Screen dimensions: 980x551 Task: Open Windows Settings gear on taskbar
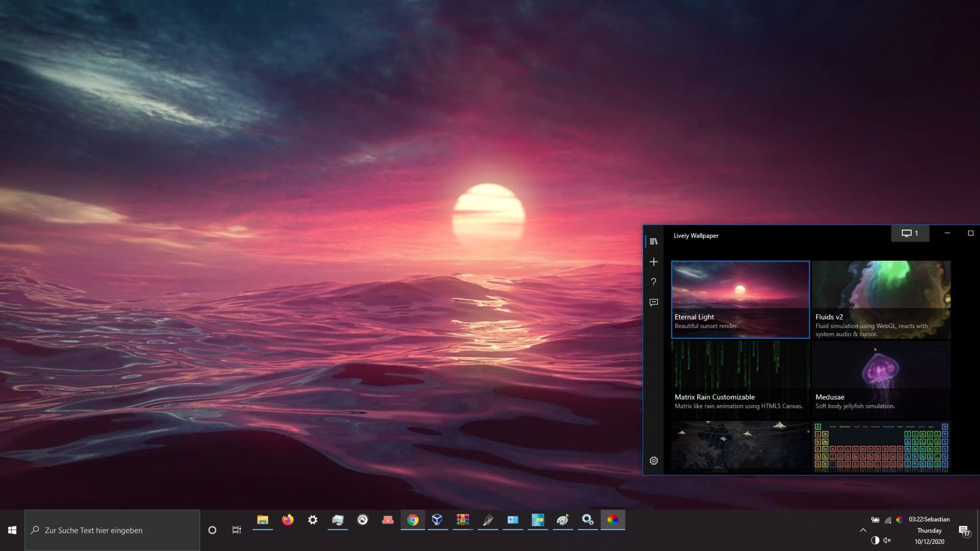[x=312, y=520]
